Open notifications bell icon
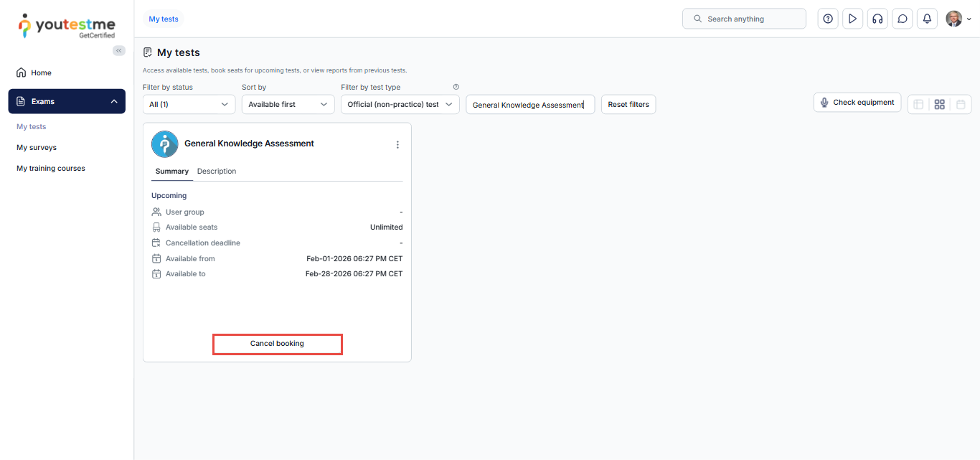The image size is (980, 460). click(x=927, y=19)
